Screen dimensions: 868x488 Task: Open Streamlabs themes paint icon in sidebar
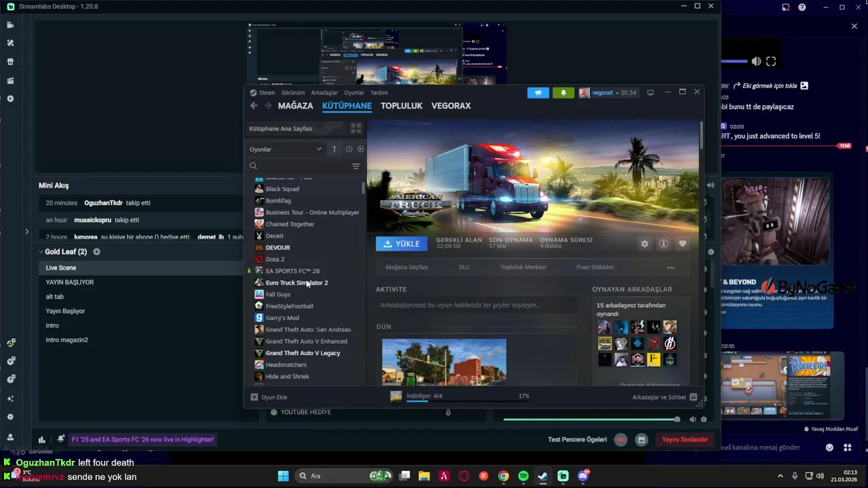click(10, 43)
